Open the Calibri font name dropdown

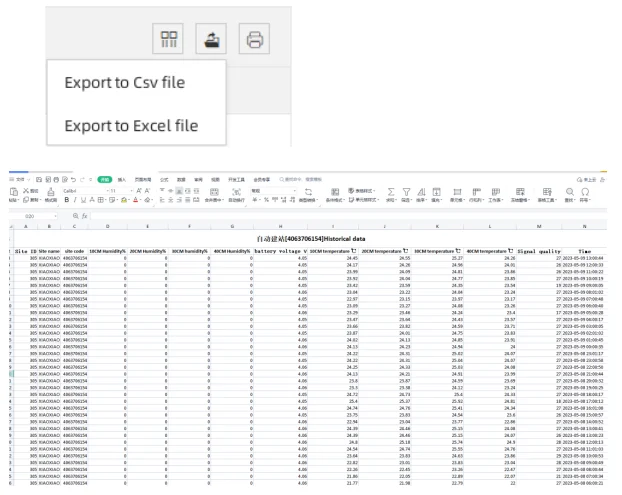point(85,191)
